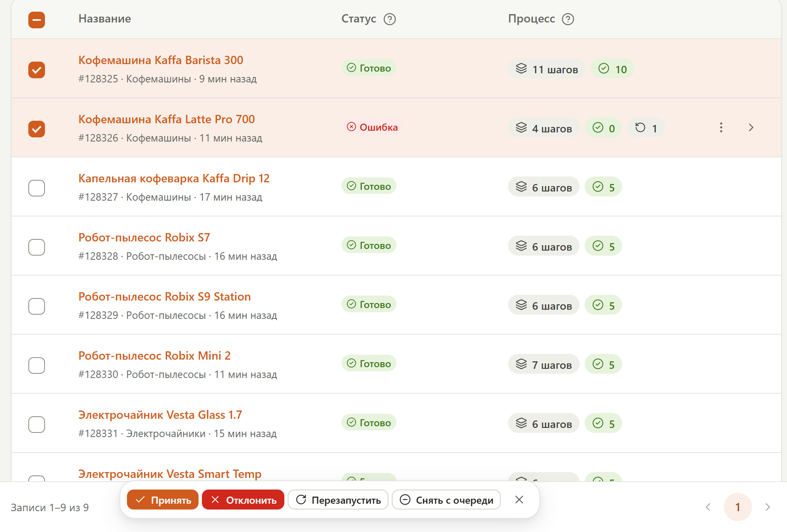Uncheck the Kaffa Barista 300 checkbox
787x532 pixels.
click(37, 70)
